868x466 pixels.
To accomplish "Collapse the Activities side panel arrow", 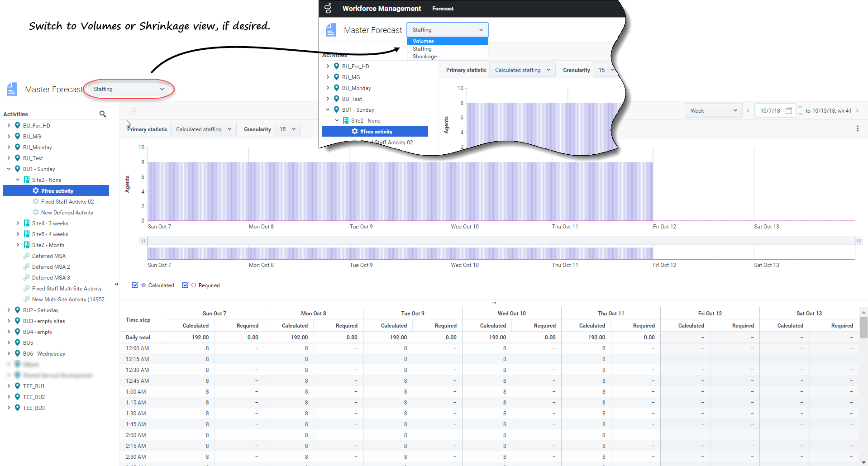I will pyautogui.click(x=116, y=284).
